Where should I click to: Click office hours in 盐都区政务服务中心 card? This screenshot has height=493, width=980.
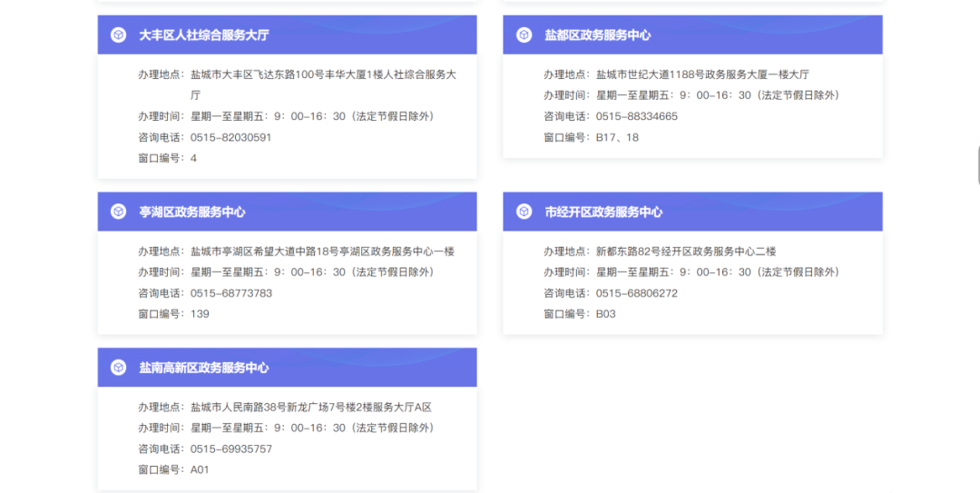(x=718, y=95)
